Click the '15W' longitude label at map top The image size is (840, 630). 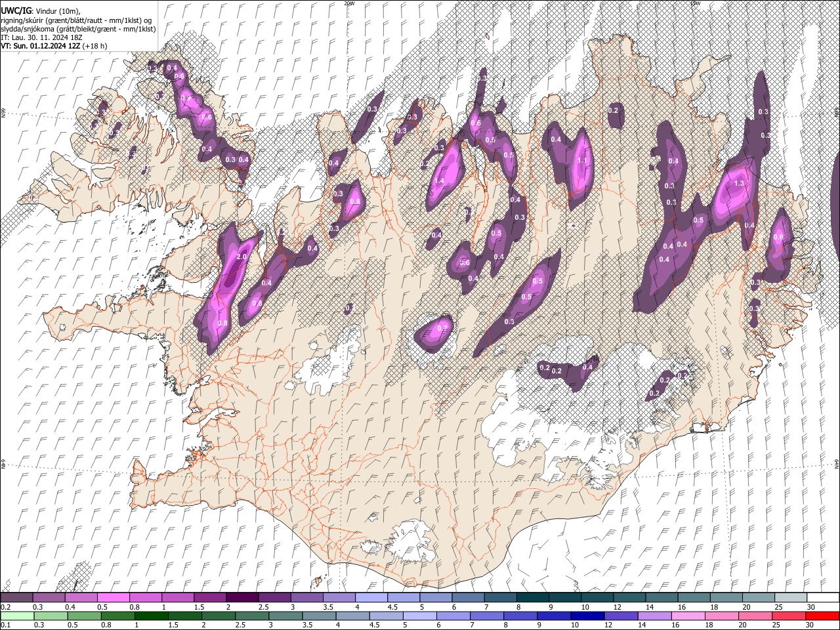(x=695, y=3)
